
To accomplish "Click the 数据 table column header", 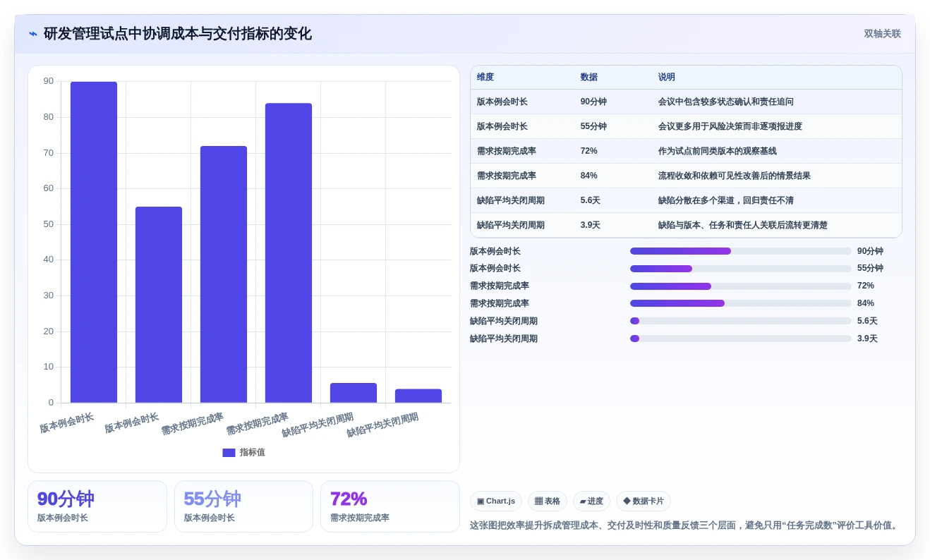I will [589, 77].
